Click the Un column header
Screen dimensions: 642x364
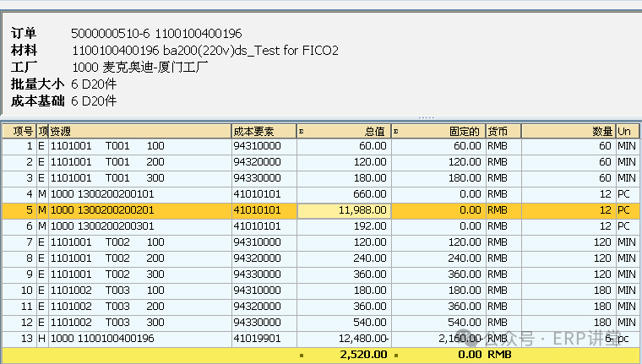coord(628,131)
